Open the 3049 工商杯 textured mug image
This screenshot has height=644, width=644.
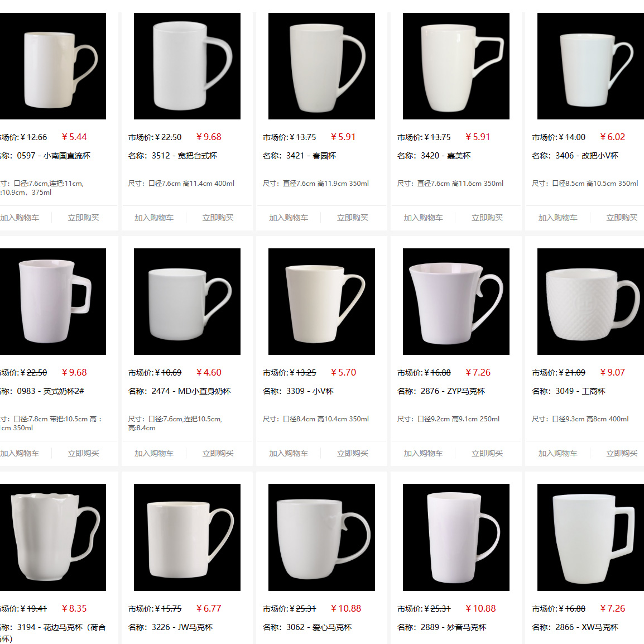(590, 301)
